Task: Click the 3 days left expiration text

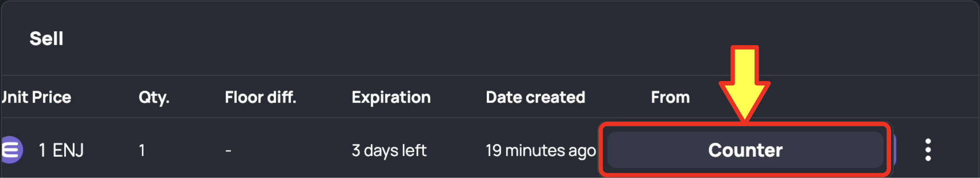Action: [x=389, y=150]
